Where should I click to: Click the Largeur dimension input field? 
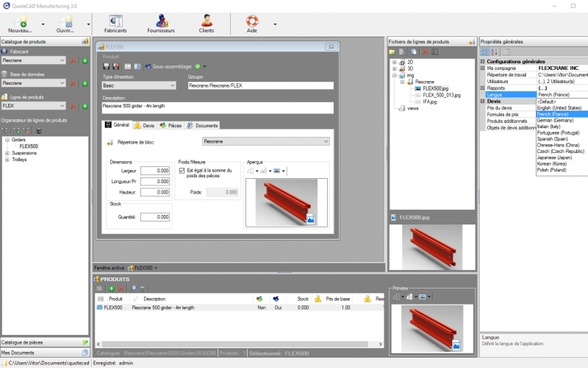[x=155, y=171]
